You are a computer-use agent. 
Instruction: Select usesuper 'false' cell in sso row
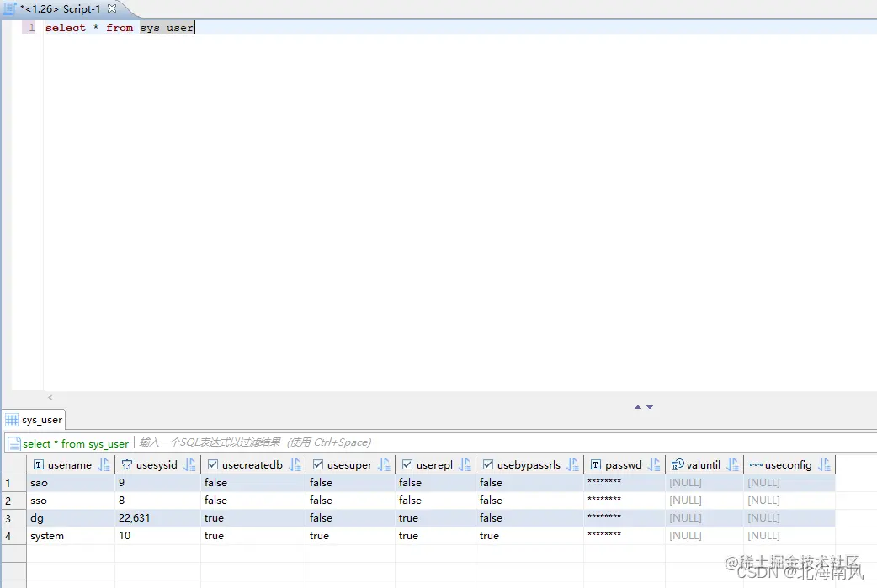point(351,501)
